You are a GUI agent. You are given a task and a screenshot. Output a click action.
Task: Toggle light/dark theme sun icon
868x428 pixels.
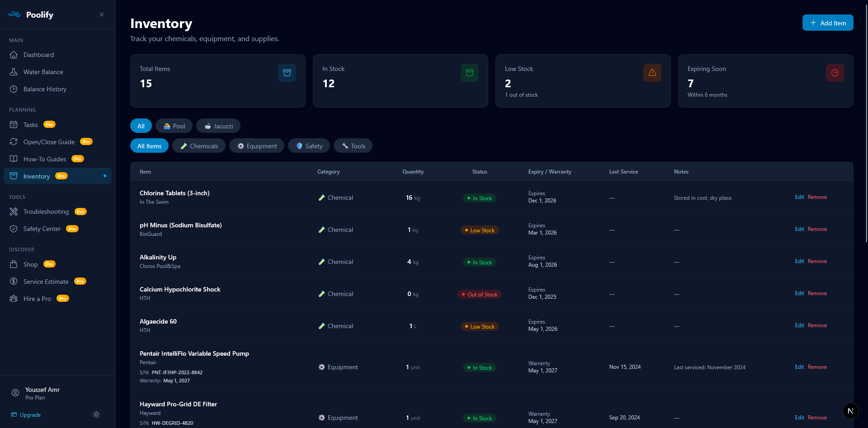click(x=96, y=414)
